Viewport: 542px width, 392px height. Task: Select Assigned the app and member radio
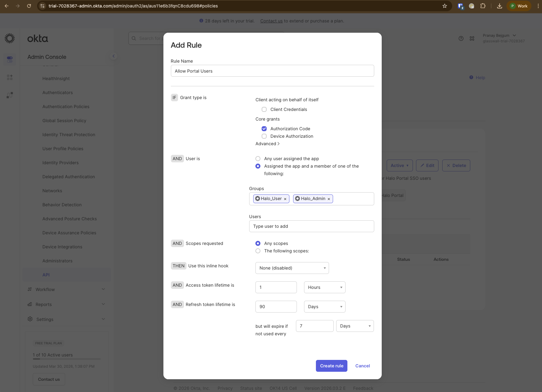point(258,166)
